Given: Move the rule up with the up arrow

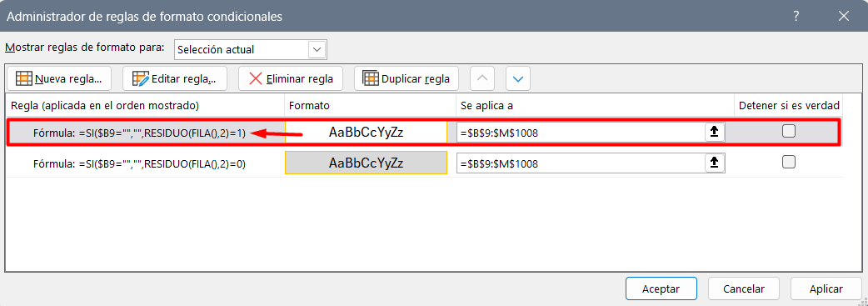Looking at the screenshot, I should [482, 78].
